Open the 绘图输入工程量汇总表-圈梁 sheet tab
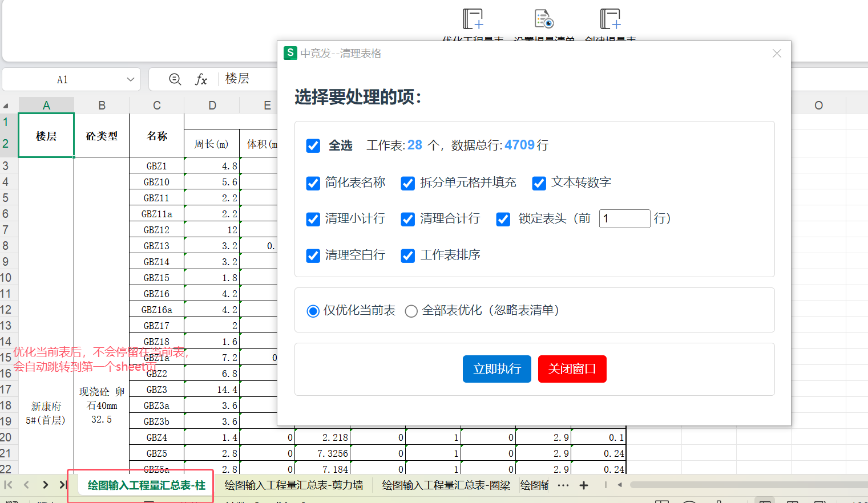 point(446,485)
